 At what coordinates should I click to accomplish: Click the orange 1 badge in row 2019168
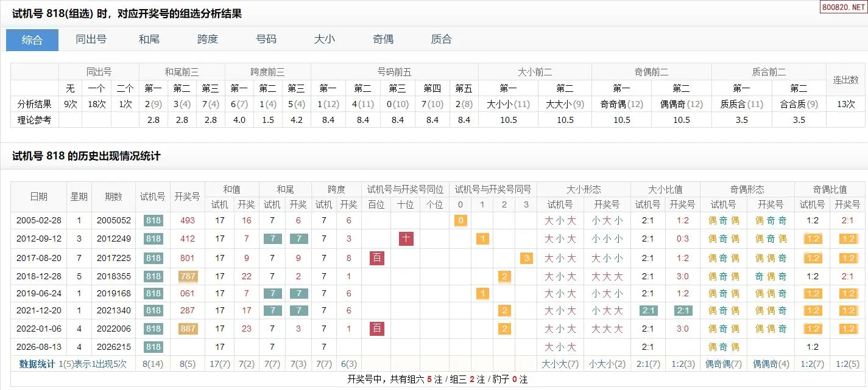482,294
